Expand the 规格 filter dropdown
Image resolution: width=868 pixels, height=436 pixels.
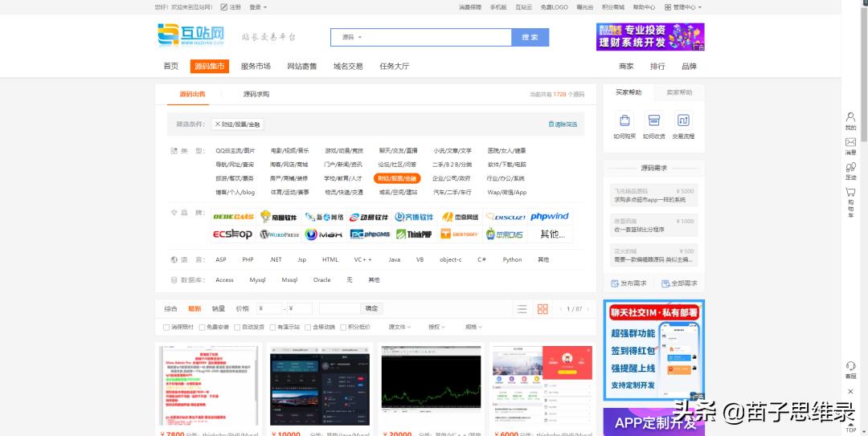pos(473,327)
